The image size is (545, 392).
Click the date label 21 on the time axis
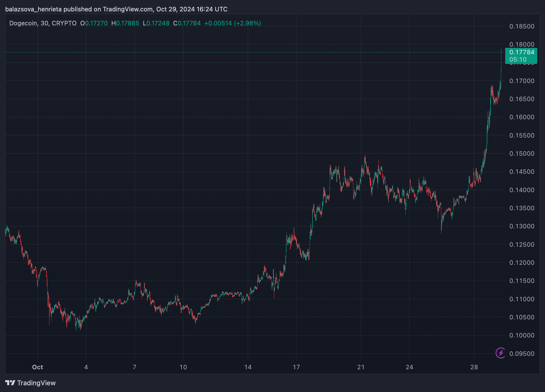point(361,367)
